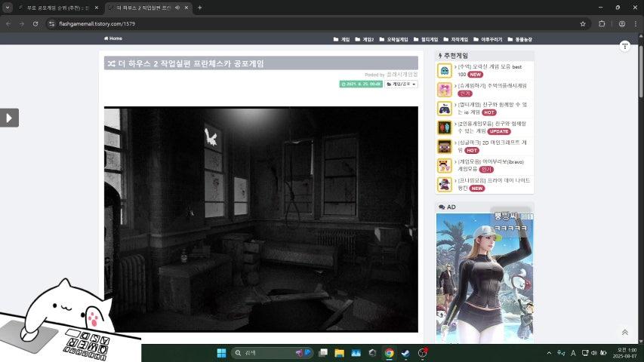Open the 2D 마인크래프트 게임 link

pos(492,146)
